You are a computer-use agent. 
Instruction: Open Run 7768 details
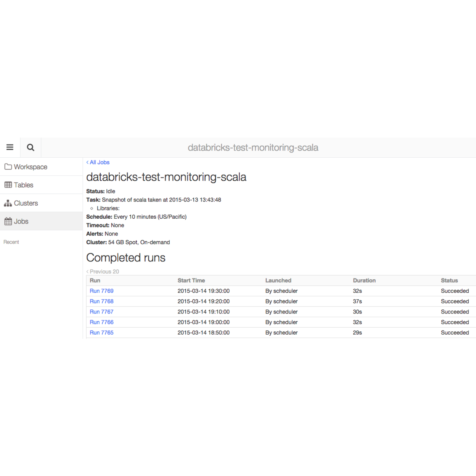[x=101, y=301]
